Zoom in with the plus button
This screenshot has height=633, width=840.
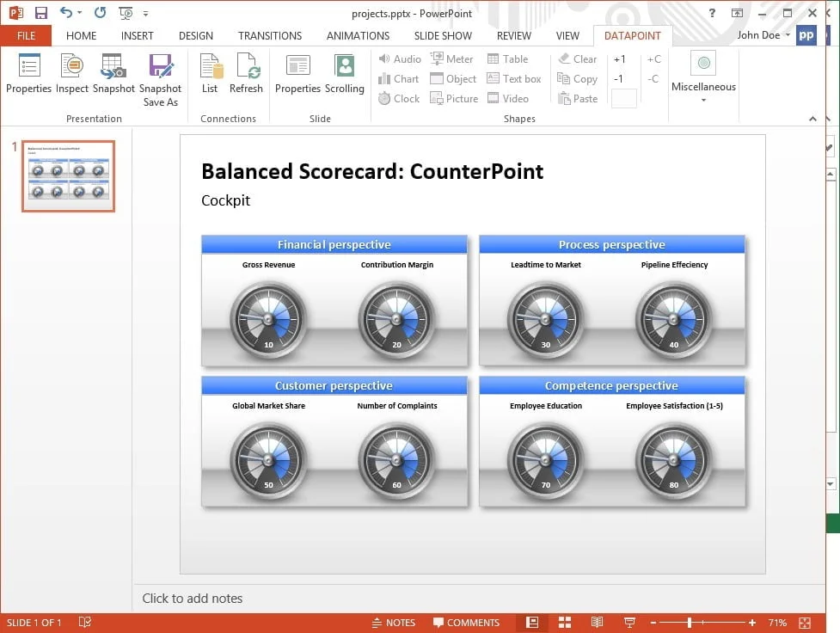tap(752, 623)
